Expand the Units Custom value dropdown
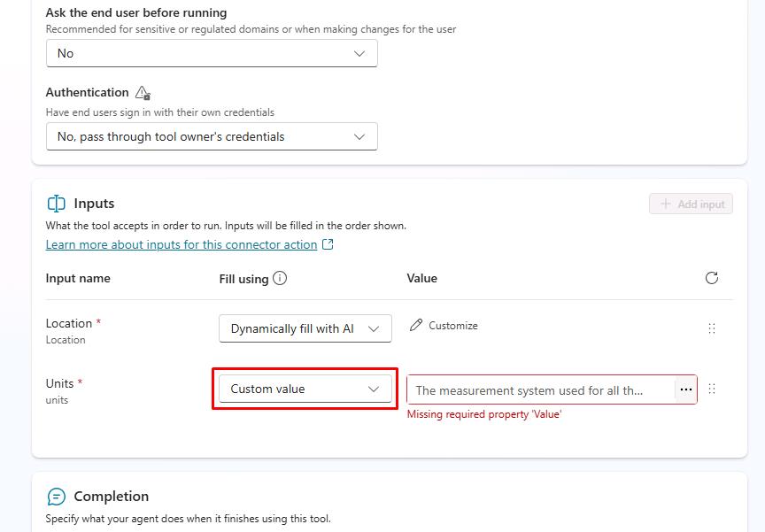 click(305, 389)
